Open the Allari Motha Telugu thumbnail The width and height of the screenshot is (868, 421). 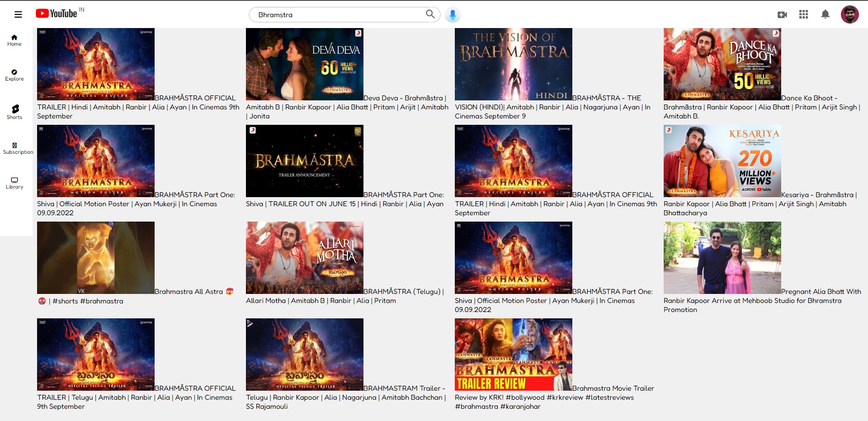click(x=304, y=258)
